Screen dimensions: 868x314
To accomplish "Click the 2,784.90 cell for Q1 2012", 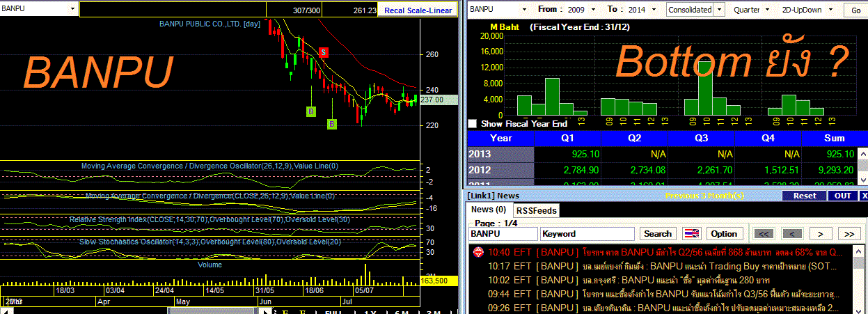I will click(568, 170).
